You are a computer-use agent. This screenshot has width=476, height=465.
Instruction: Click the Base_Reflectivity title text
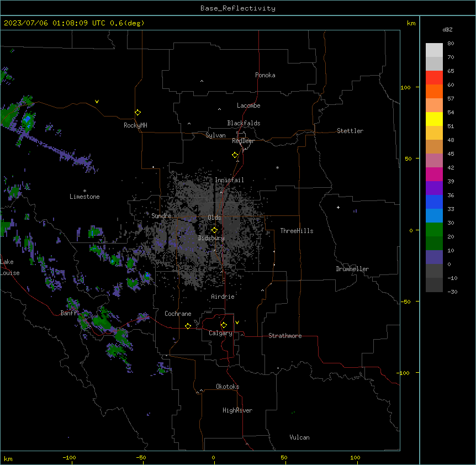[x=238, y=8]
